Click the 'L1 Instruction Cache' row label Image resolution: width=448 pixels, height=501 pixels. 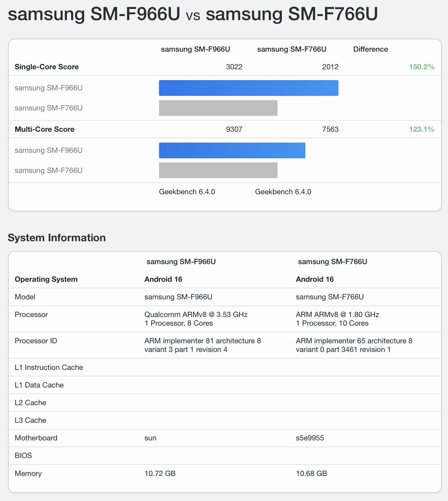tap(49, 367)
